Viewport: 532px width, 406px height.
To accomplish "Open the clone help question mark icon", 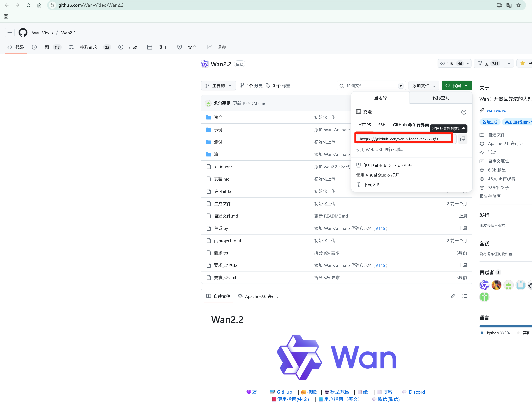I will [x=464, y=112].
